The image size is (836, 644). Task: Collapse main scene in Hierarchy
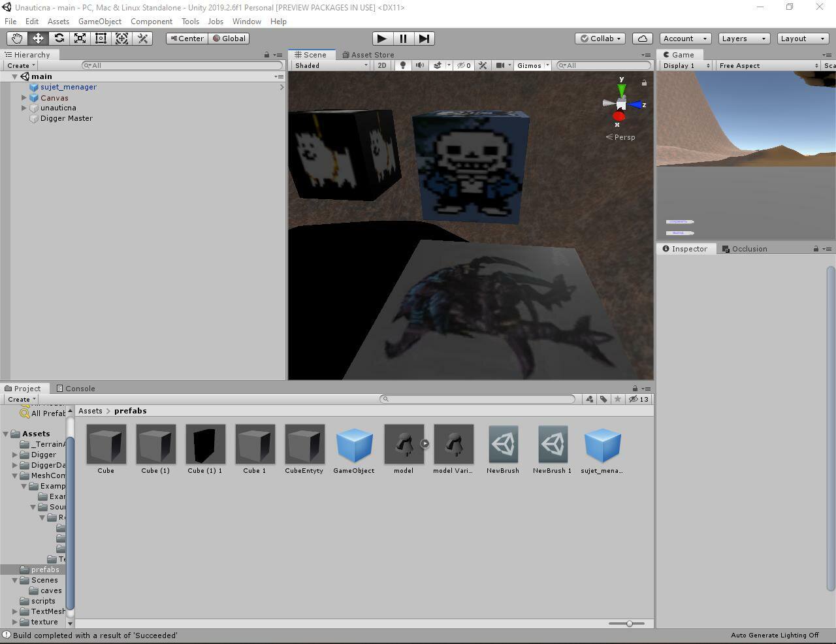tap(14, 76)
